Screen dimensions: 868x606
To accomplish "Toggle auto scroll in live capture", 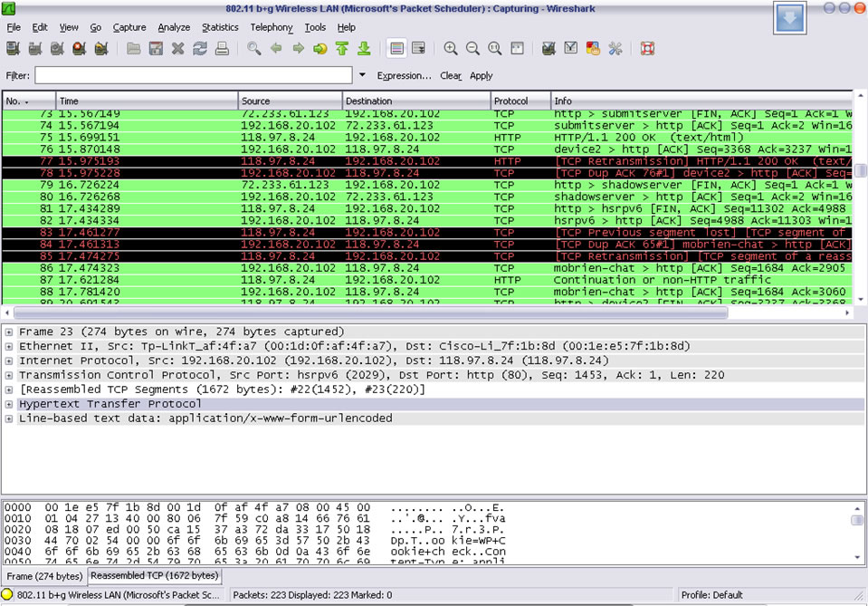I will [419, 49].
